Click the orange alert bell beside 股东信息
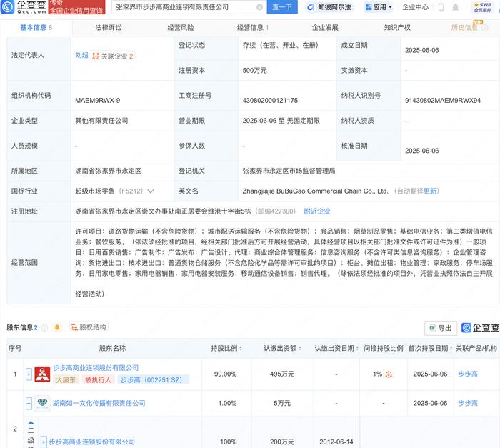Screen dimensions: 500x448 57,327
